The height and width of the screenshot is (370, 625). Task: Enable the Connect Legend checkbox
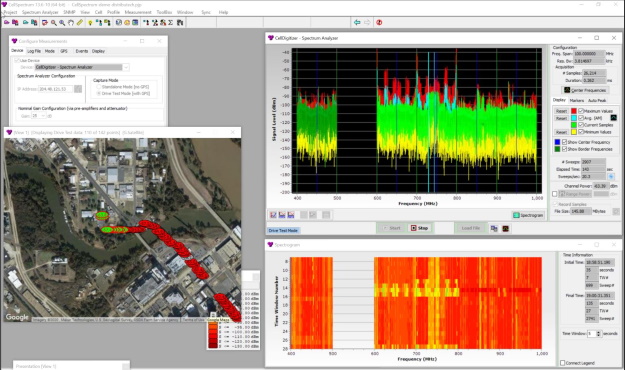tap(562, 363)
